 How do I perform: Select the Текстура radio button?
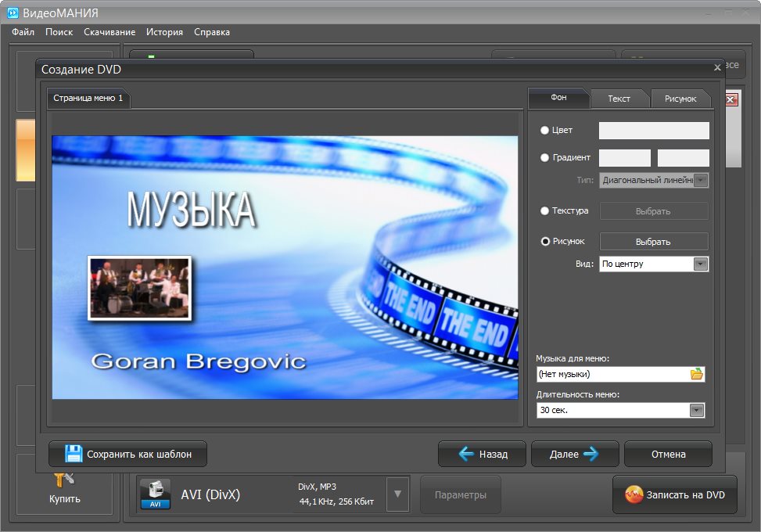[x=544, y=210]
